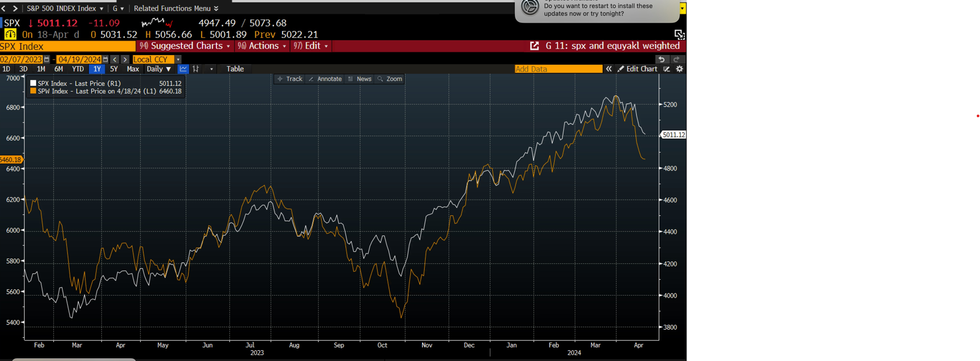The height and width of the screenshot is (361, 980).
Task: Open the G function dropdown
Action: 118,8
